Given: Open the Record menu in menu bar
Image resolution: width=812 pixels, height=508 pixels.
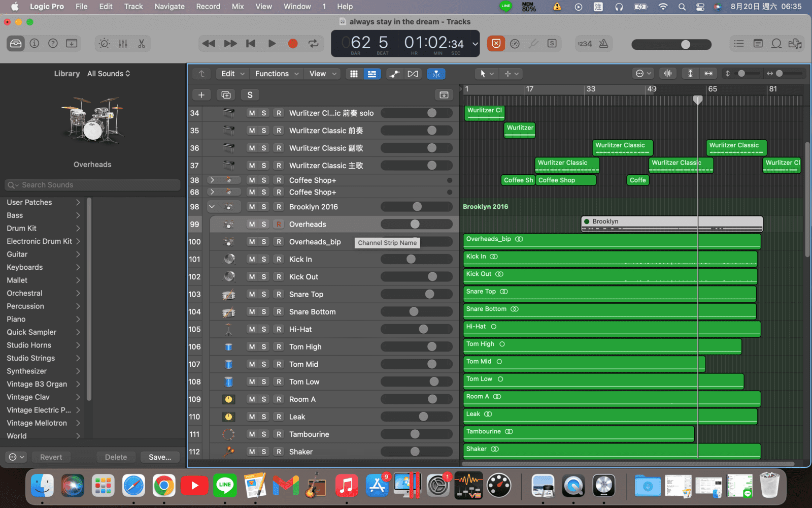Looking at the screenshot, I should point(208,7).
